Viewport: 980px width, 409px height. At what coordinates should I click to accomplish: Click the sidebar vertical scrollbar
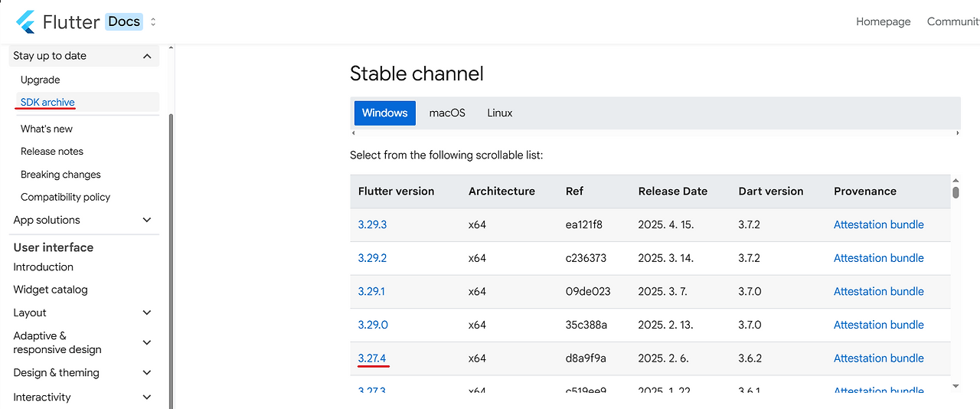coord(171,260)
